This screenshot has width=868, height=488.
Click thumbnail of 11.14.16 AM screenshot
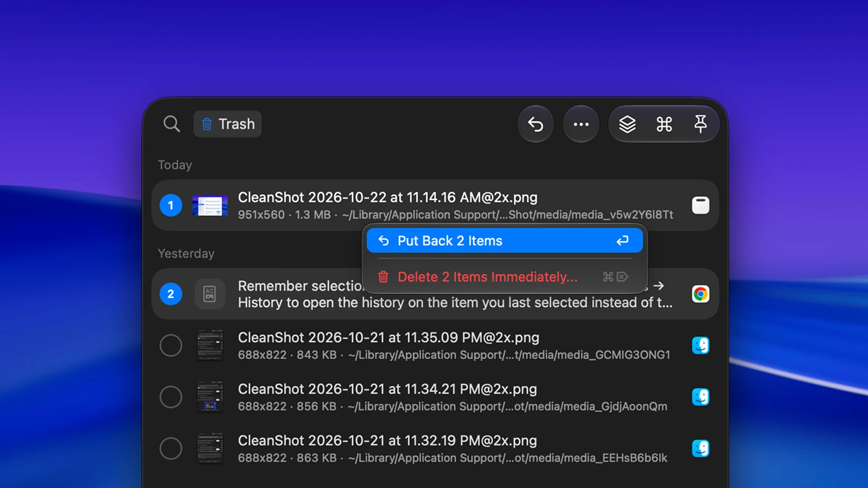[210, 206]
